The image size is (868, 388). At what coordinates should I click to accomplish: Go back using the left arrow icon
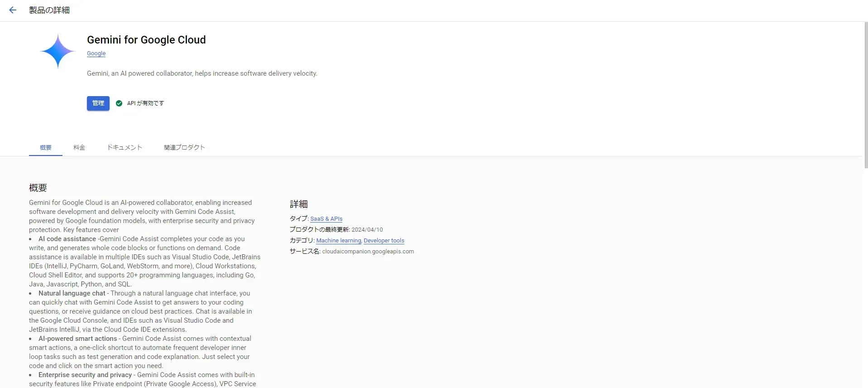tap(13, 10)
